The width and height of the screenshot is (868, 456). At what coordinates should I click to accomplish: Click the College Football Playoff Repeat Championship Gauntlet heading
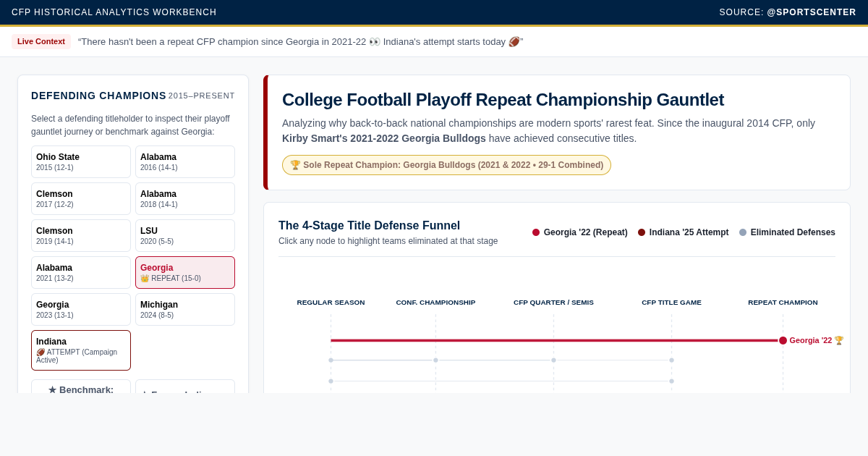click(503, 100)
